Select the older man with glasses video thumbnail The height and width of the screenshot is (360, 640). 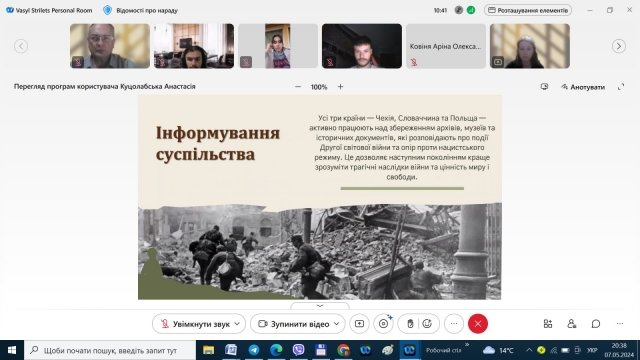(110, 46)
